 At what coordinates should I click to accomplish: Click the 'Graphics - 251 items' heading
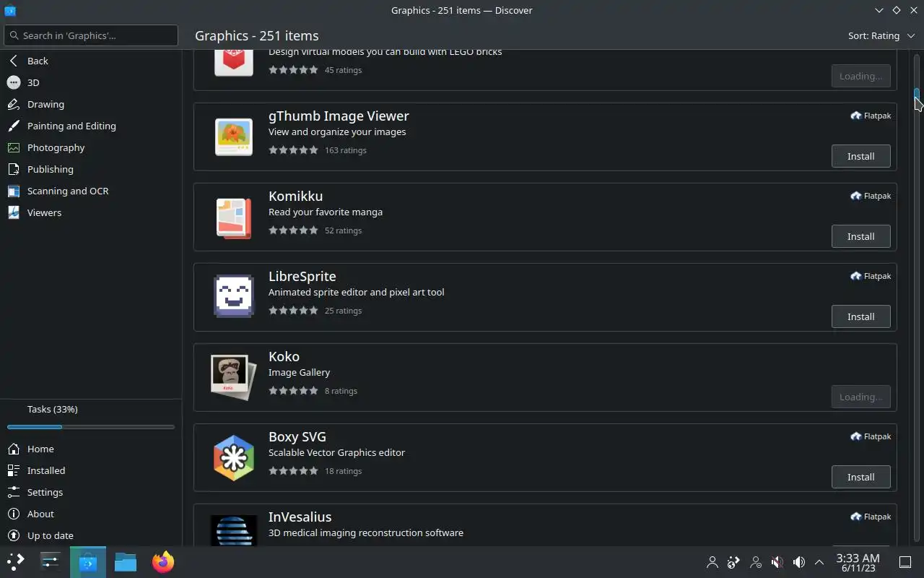[256, 35]
